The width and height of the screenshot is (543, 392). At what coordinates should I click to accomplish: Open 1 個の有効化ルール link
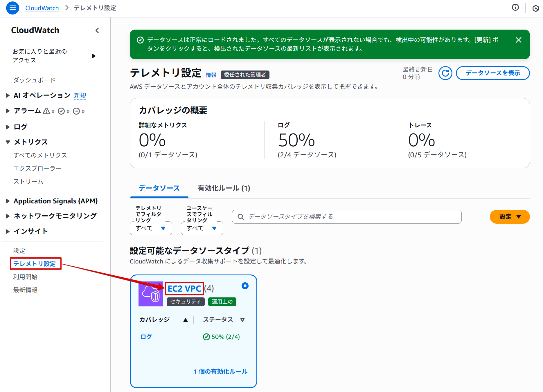pyautogui.click(x=221, y=372)
